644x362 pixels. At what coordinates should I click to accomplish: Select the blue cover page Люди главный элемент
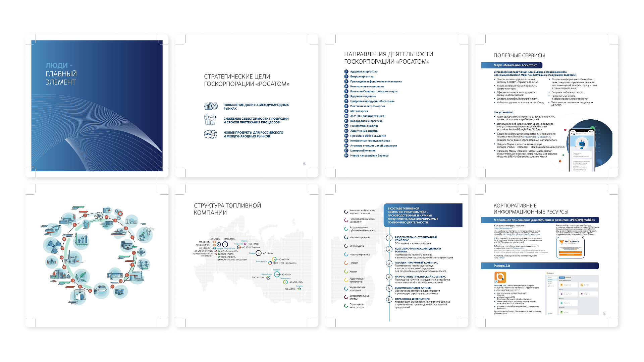[97, 106]
